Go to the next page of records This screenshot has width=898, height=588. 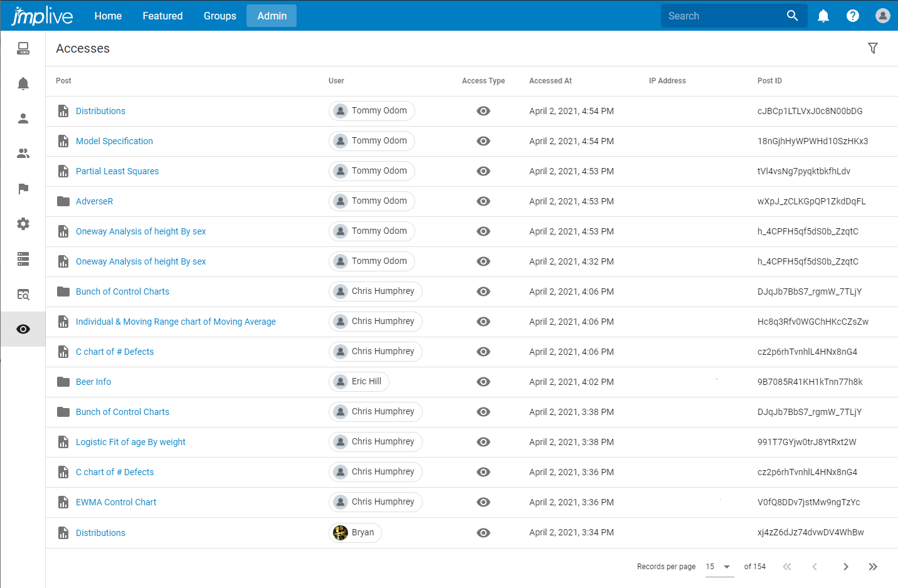[845, 567]
